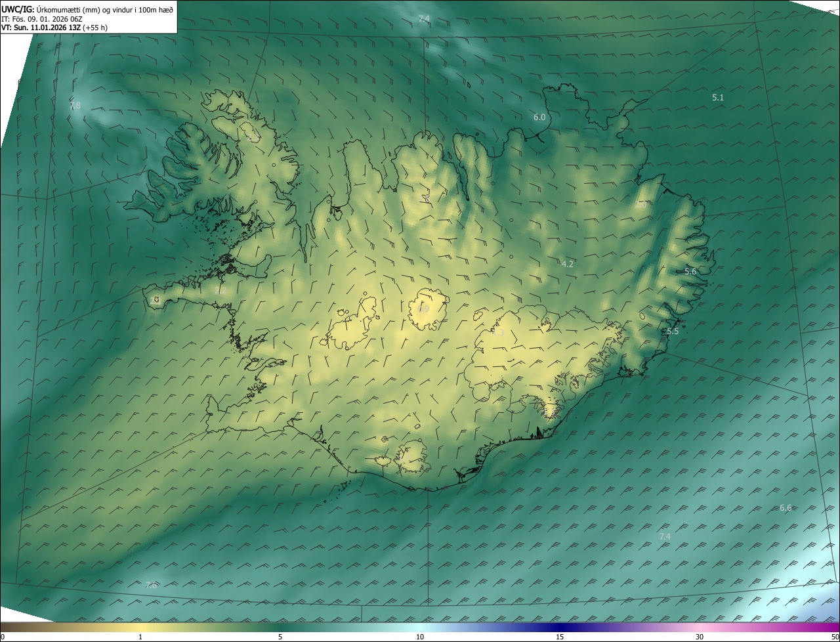Click the 0.9 value on the central glacier
This screenshot has width=840, height=642.
pos(423,309)
